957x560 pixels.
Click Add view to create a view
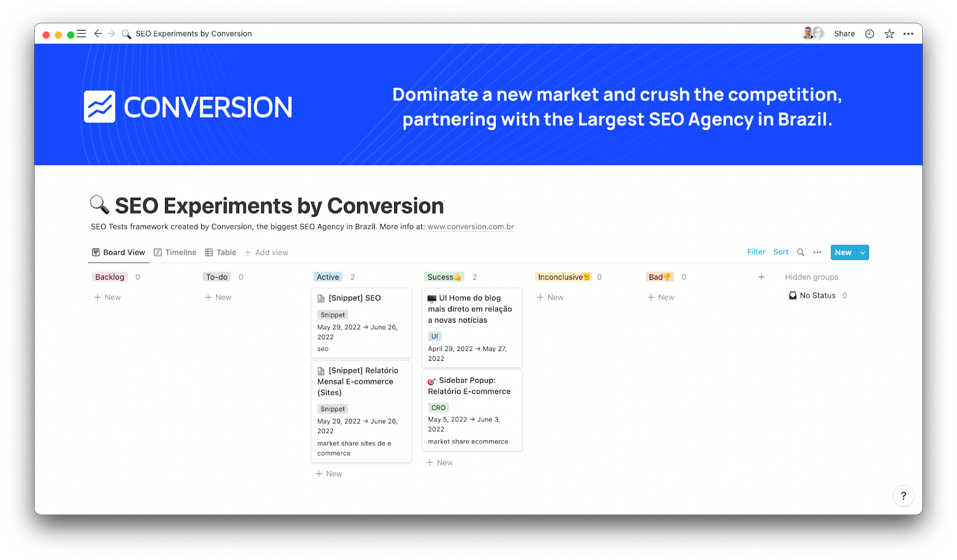tap(266, 252)
